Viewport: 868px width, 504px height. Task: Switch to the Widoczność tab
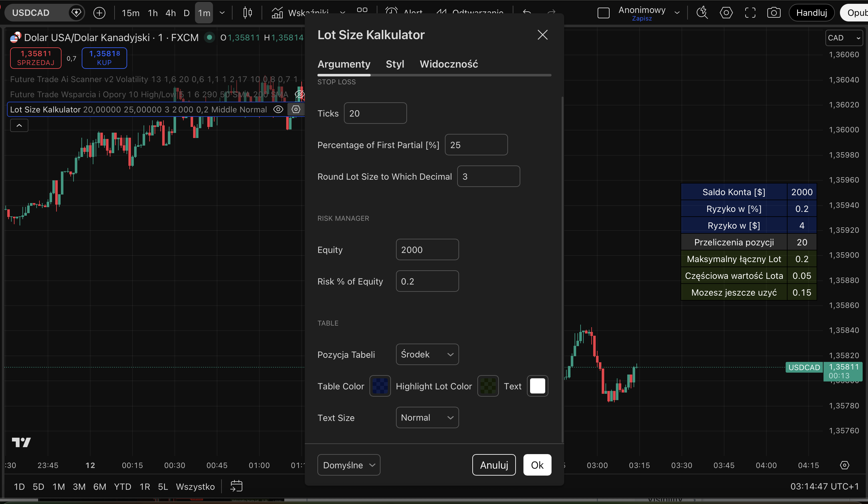pyautogui.click(x=448, y=64)
